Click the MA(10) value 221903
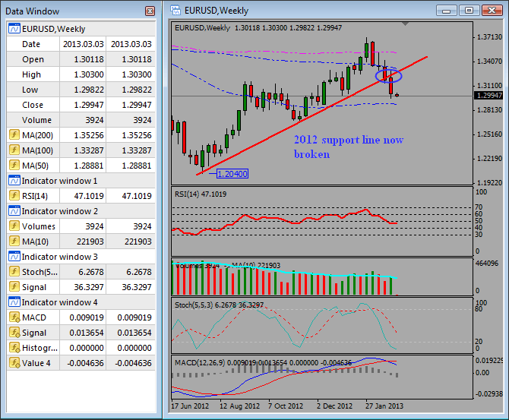 pyautogui.click(x=83, y=242)
